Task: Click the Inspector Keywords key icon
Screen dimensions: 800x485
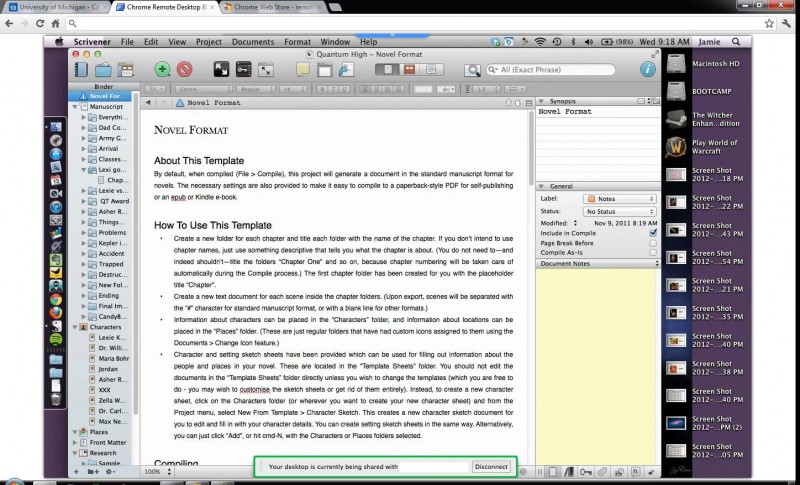Action: (586, 472)
